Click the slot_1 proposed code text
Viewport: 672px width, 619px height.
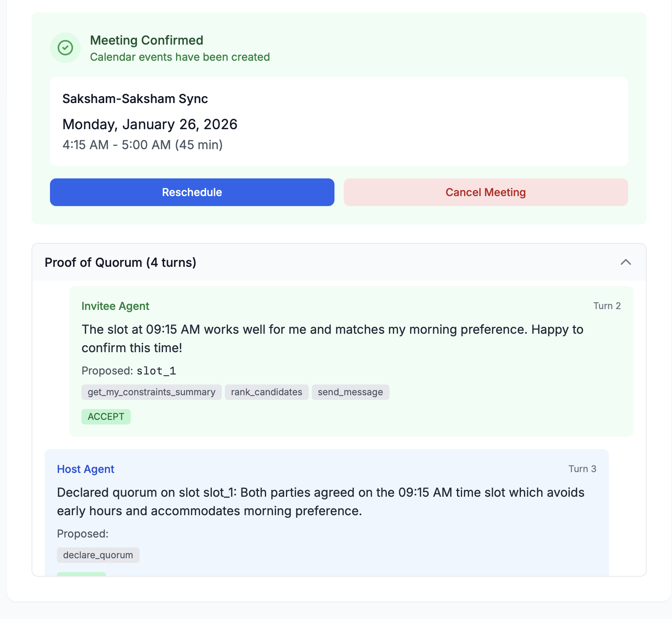(156, 371)
